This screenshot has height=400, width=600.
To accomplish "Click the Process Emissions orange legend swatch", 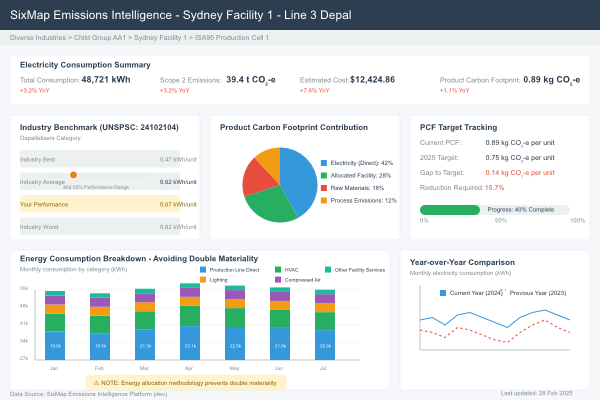I will 324,200.
